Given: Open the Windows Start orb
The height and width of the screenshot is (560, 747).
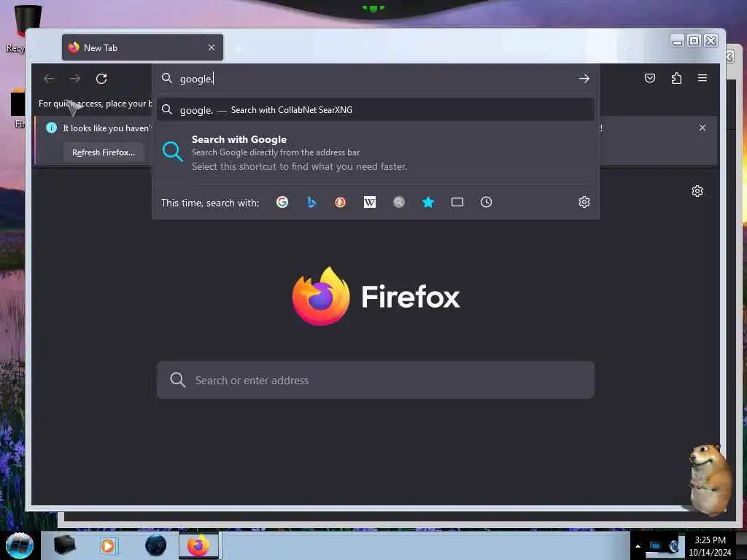Looking at the screenshot, I should (x=20, y=545).
